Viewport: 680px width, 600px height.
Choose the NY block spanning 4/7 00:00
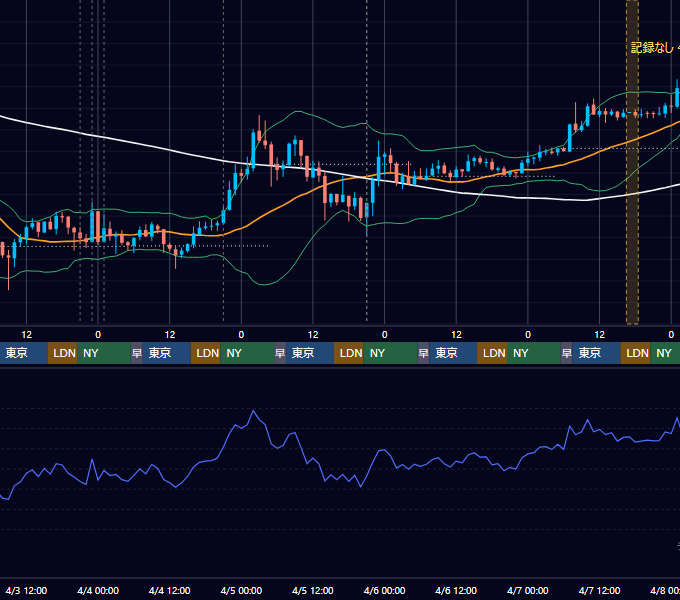point(534,353)
